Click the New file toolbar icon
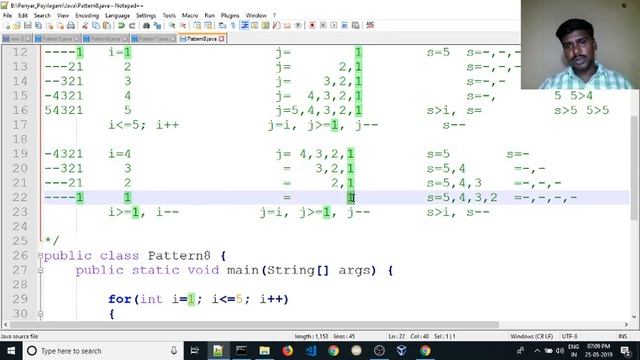The width and height of the screenshot is (640, 360). coord(7,26)
